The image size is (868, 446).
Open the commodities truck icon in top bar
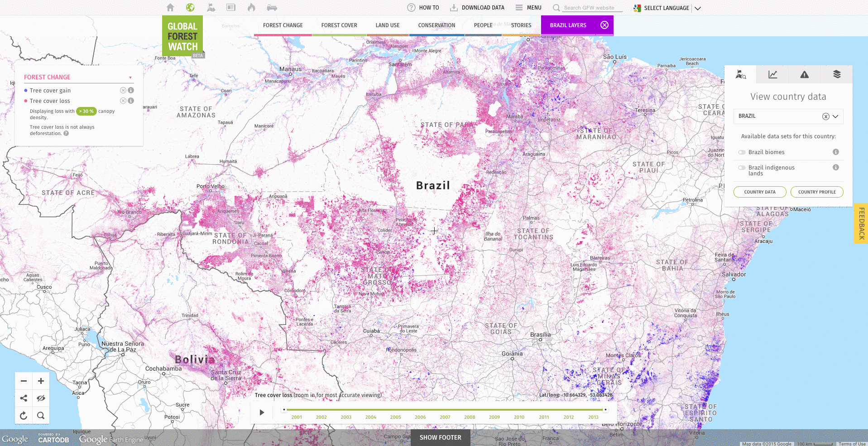(x=272, y=7)
